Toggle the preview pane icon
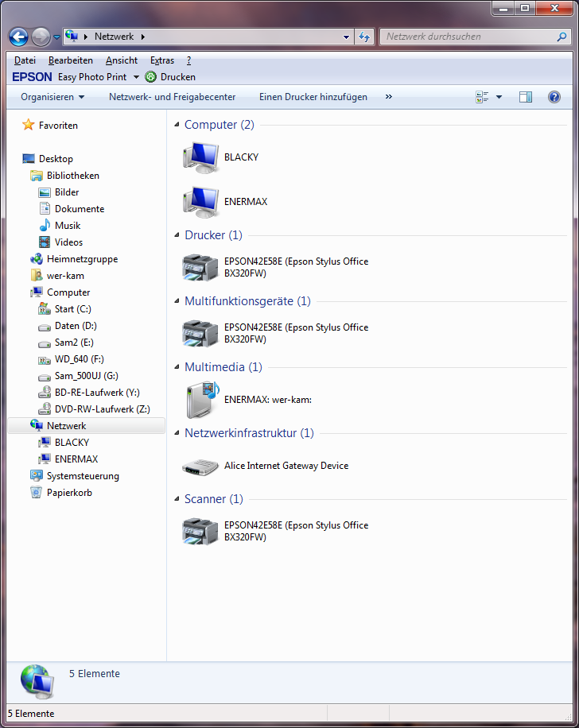 [526, 97]
